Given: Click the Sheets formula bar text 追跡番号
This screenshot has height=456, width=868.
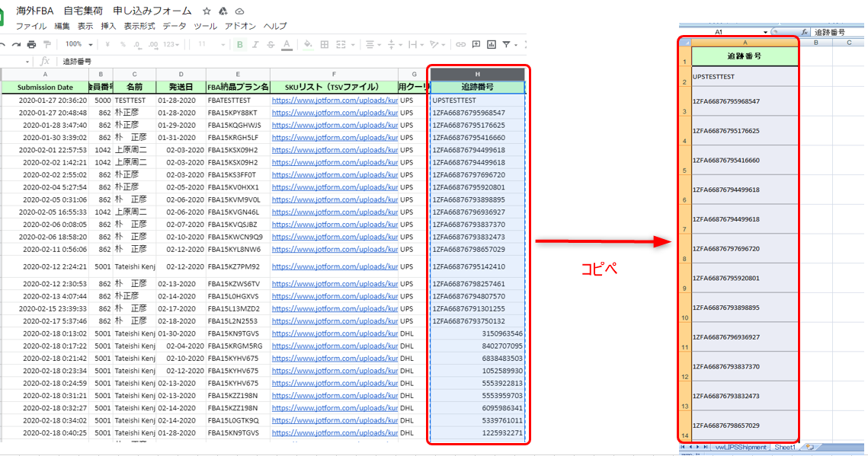Looking at the screenshot, I should click(x=77, y=62).
